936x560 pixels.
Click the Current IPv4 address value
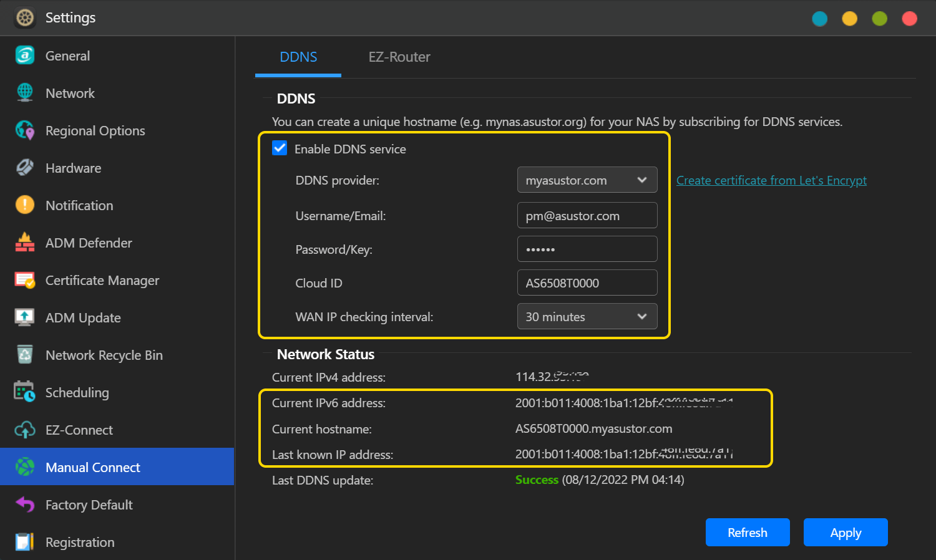tap(552, 376)
